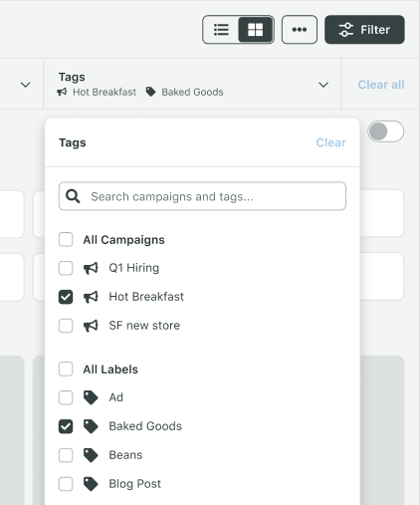This screenshot has width=420, height=505.
Task: Switch to list view icon
Action: pos(221,30)
